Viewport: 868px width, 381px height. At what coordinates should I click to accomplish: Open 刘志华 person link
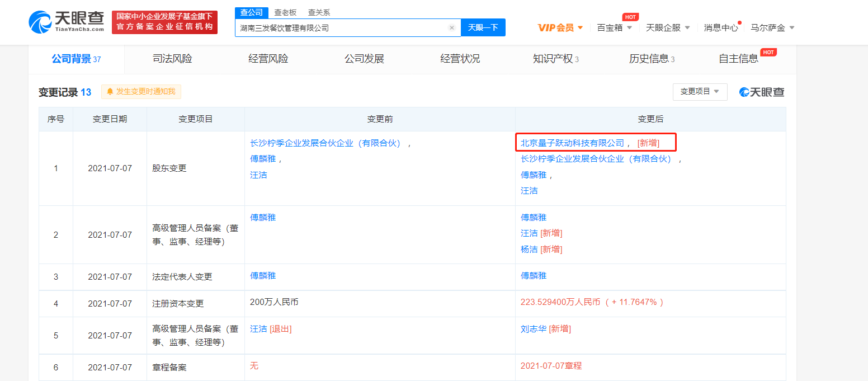coord(533,329)
